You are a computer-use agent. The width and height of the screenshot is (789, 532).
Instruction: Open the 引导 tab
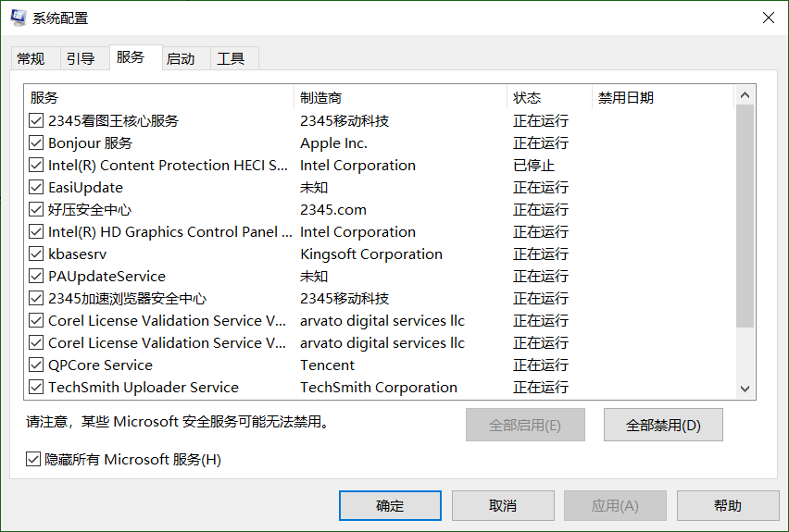(81, 59)
